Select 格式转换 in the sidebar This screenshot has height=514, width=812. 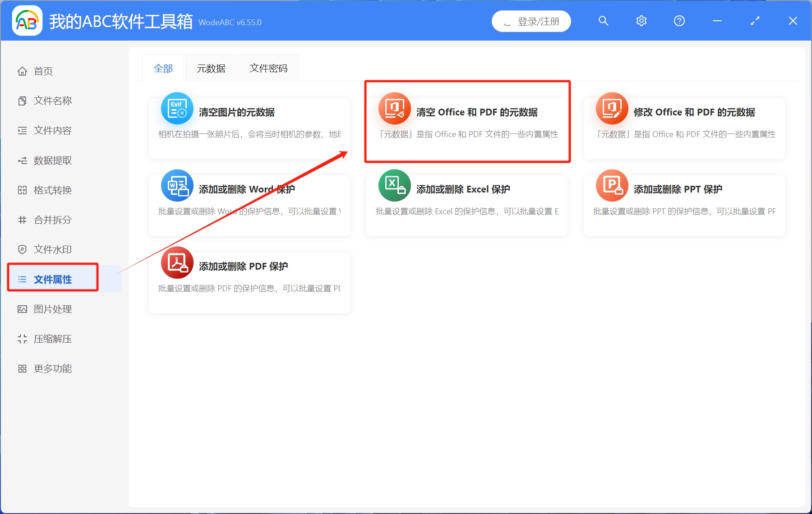point(52,190)
